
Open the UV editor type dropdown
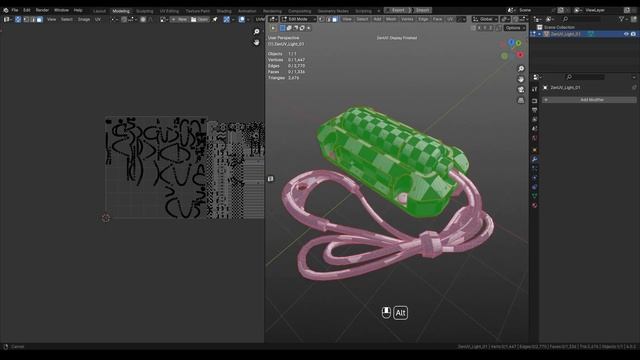point(7,19)
